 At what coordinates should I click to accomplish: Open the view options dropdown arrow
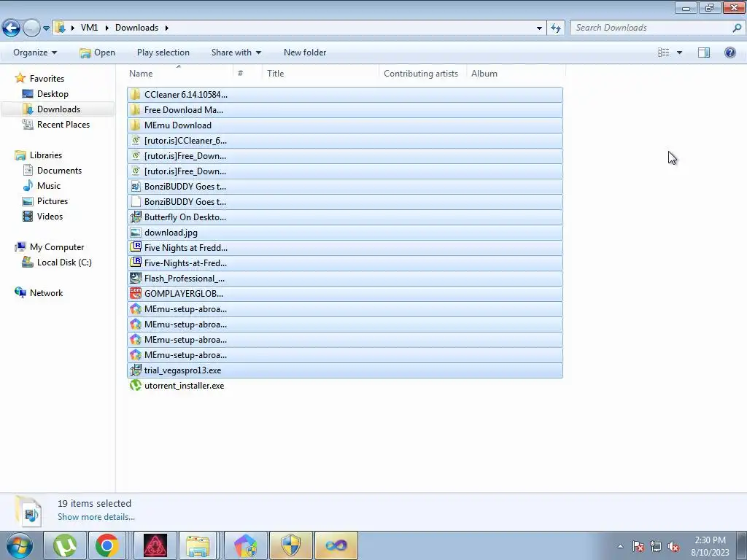point(679,52)
